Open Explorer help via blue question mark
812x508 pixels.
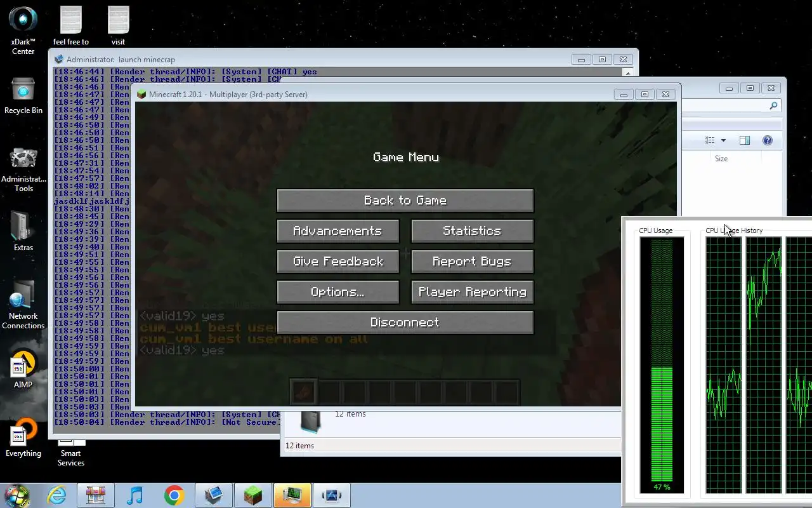pos(768,140)
